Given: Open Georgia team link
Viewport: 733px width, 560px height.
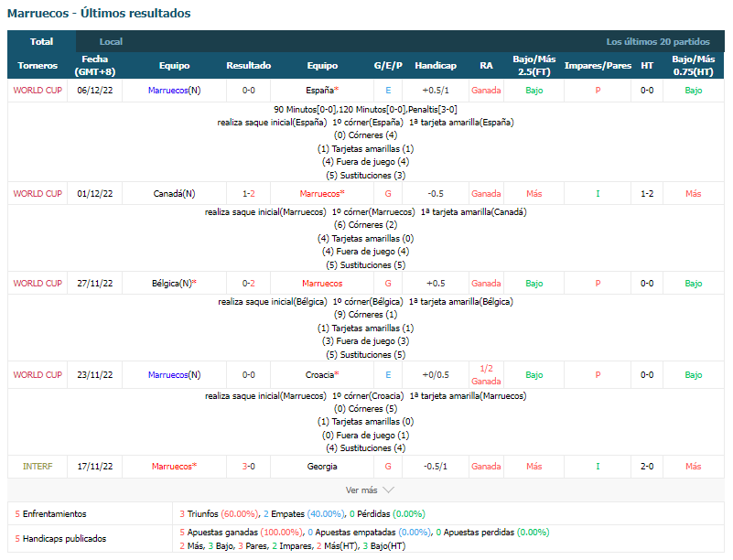Looking at the screenshot, I should (x=322, y=467).
